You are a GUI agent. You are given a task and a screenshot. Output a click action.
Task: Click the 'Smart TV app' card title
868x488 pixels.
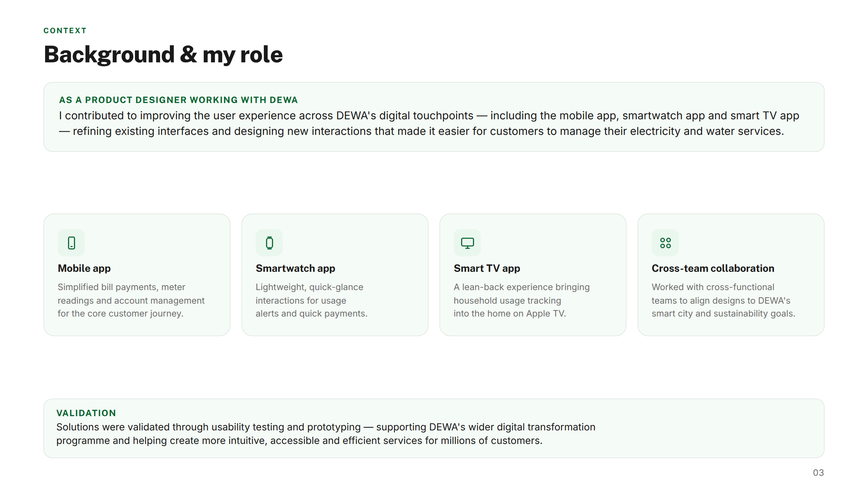pos(487,268)
